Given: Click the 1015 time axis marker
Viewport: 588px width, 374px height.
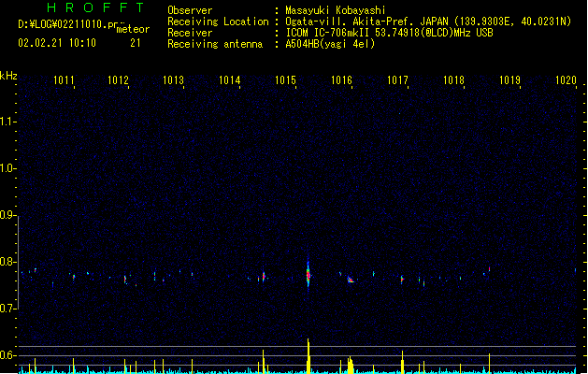Looking at the screenshot, I should click(x=285, y=80).
